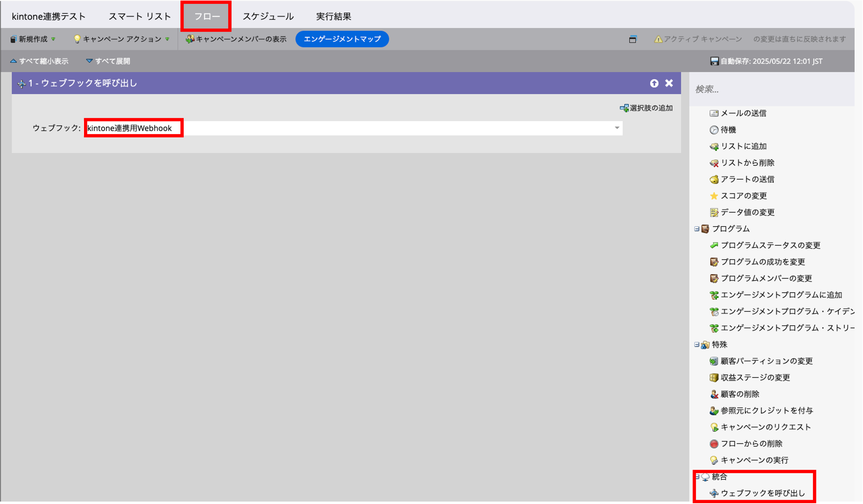
Task: Select the kintone連携テスト tab
Action: pos(49,17)
